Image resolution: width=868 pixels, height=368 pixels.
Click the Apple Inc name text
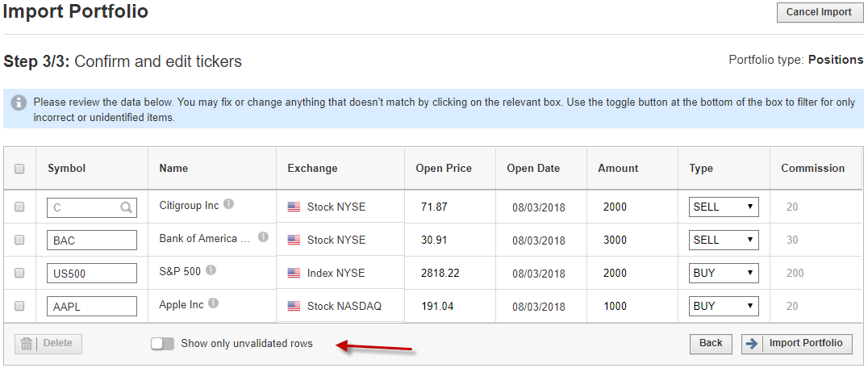(182, 304)
